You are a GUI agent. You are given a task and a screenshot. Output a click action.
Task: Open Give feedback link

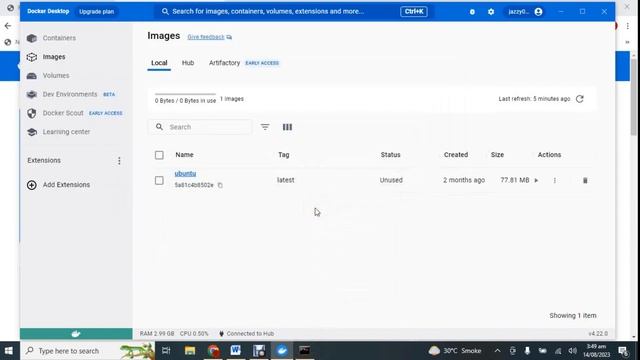(209, 37)
